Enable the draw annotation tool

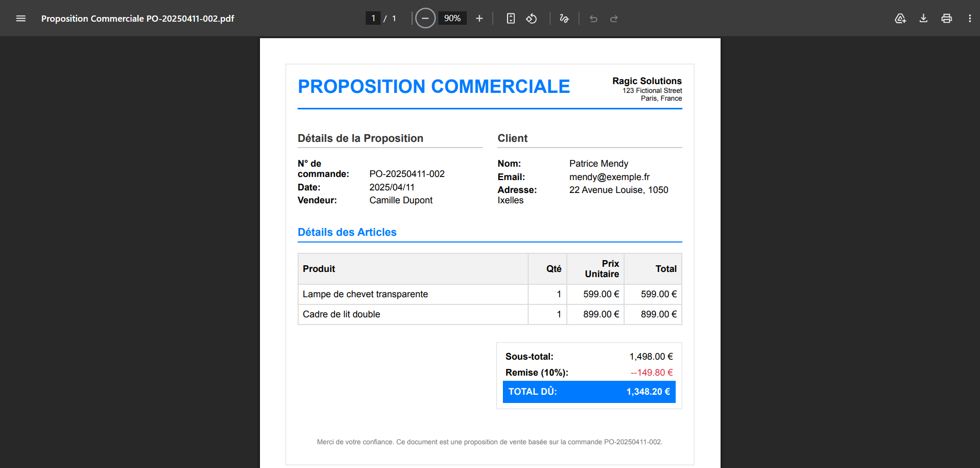click(564, 19)
